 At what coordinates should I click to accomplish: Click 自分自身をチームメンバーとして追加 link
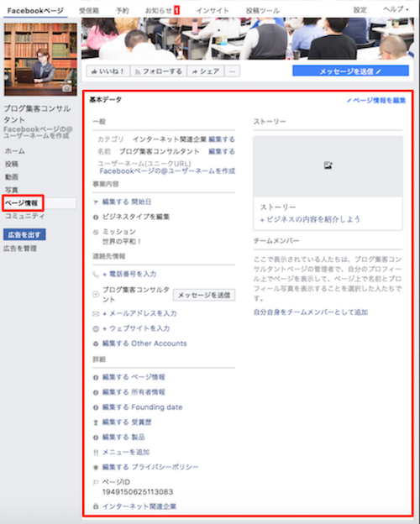coord(311,312)
